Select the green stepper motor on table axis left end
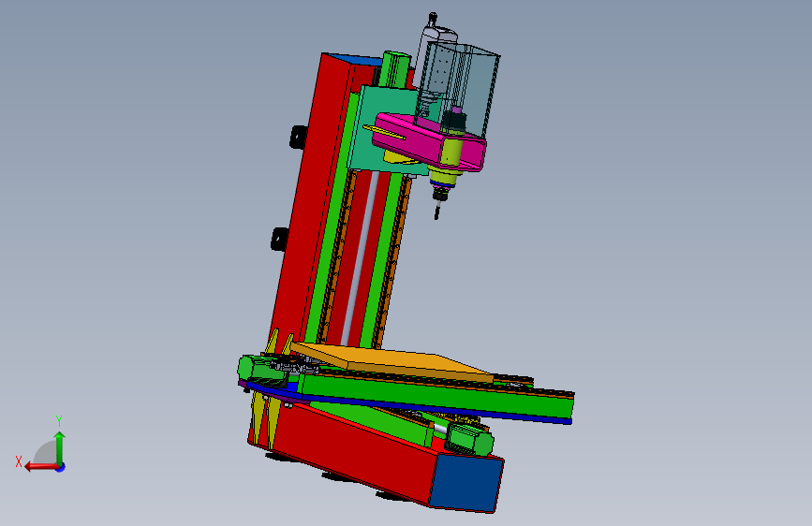Image resolution: width=812 pixels, height=526 pixels. pyautogui.click(x=262, y=371)
